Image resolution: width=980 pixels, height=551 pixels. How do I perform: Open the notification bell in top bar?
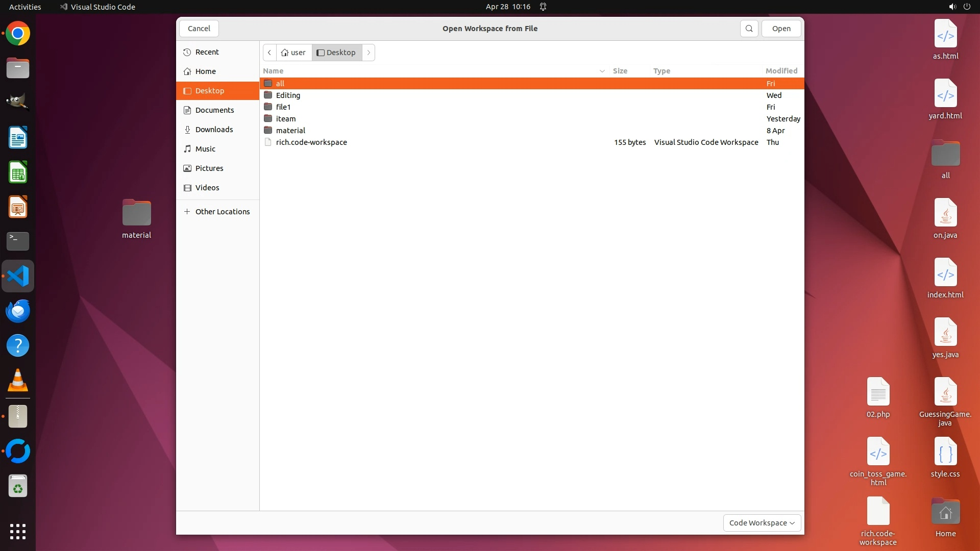click(543, 7)
